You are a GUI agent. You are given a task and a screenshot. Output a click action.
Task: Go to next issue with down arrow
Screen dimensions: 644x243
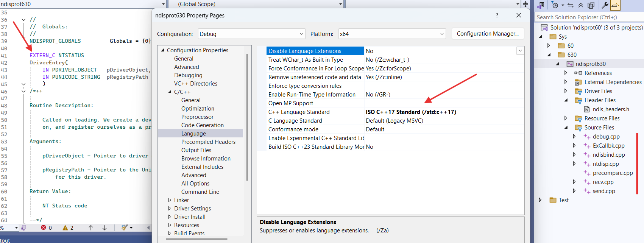(104, 227)
